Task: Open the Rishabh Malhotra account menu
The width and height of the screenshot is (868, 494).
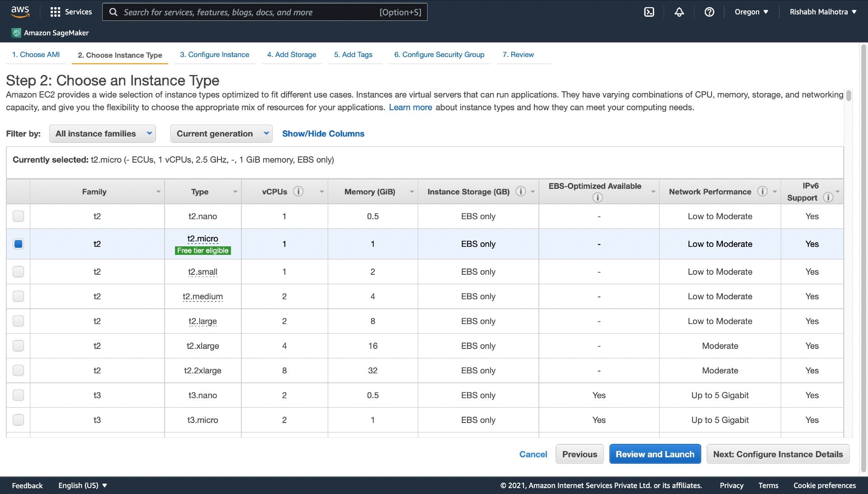Action: (x=823, y=12)
